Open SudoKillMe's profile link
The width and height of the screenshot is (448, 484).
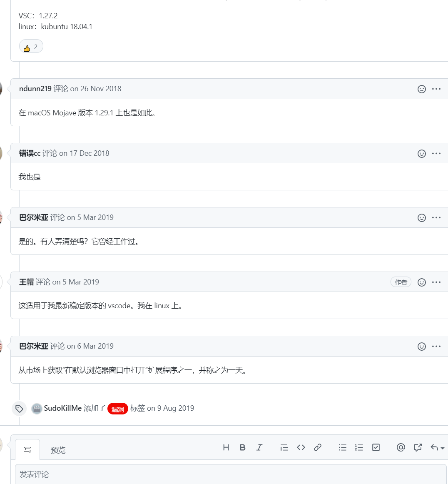[62, 408]
